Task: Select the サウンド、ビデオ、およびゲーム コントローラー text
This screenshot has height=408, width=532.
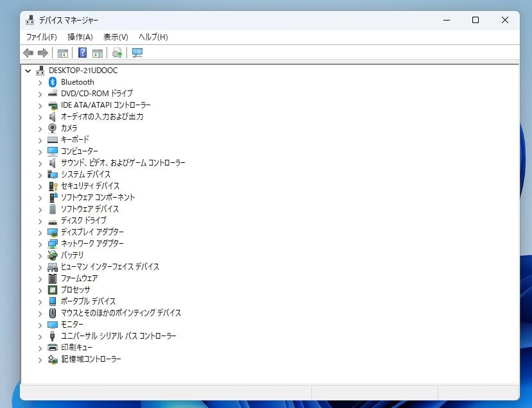Action: (x=123, y=163)
